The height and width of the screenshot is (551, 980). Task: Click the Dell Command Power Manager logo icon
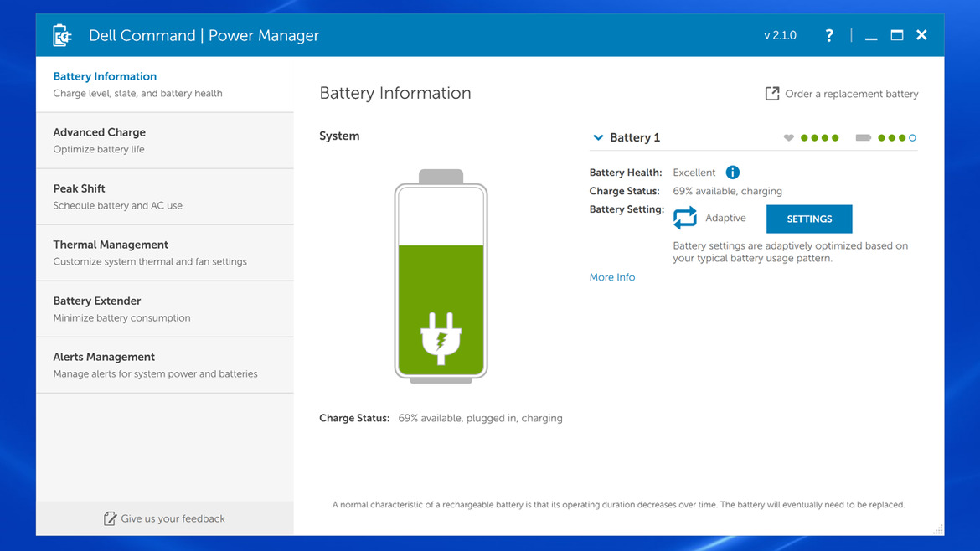coord(62,36)
